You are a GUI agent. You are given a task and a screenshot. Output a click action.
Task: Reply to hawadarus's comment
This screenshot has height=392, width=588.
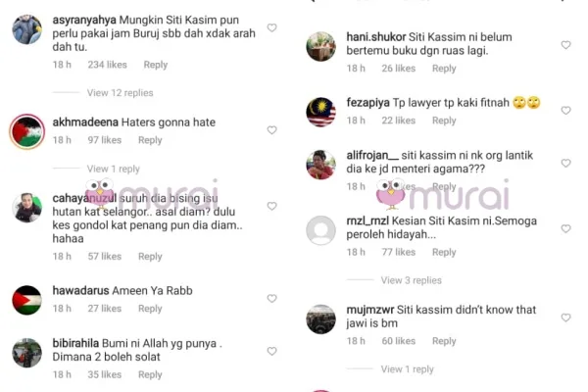(x=150, y=309)
